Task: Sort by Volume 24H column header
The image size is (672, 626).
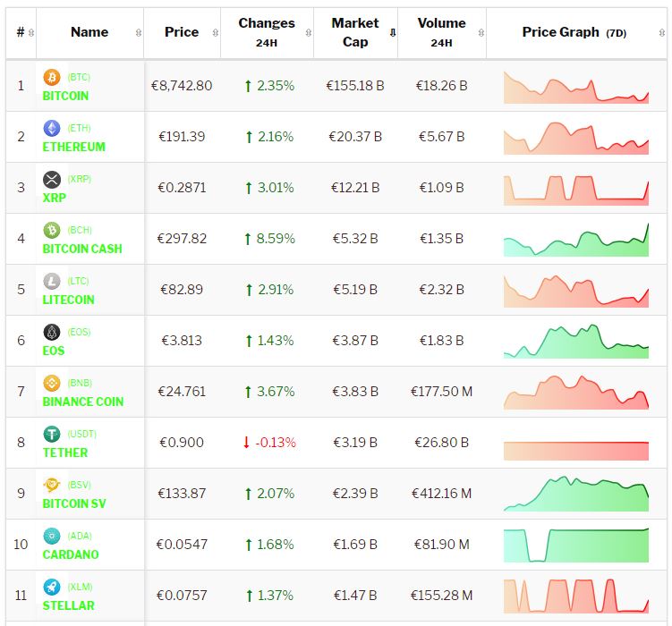Action: 440,32
